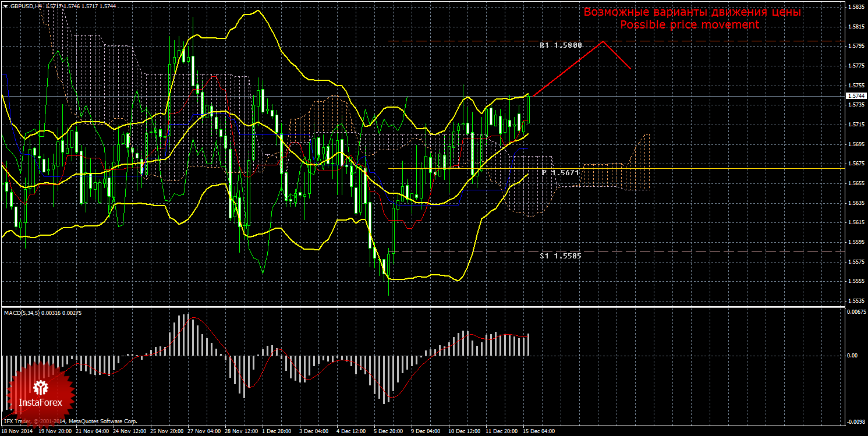This screenshot has width=868, height=436.
Task: Click the 1.5555 price axis value
Action: (856, 281)
